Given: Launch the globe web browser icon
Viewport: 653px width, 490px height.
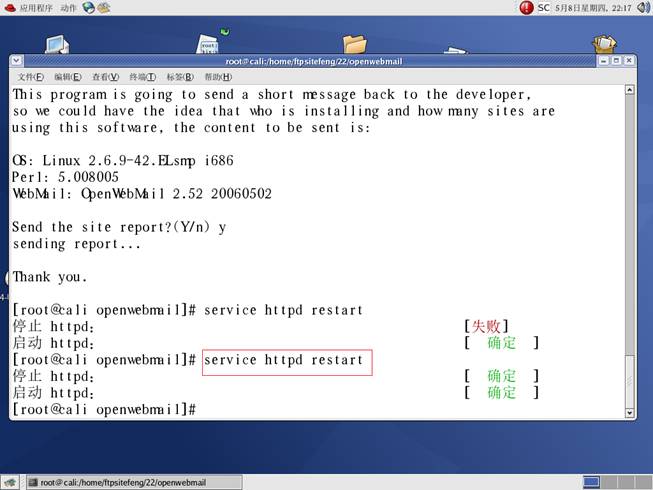Looking at the screenshot, I should pyautogui.click(x=88, y=7).
